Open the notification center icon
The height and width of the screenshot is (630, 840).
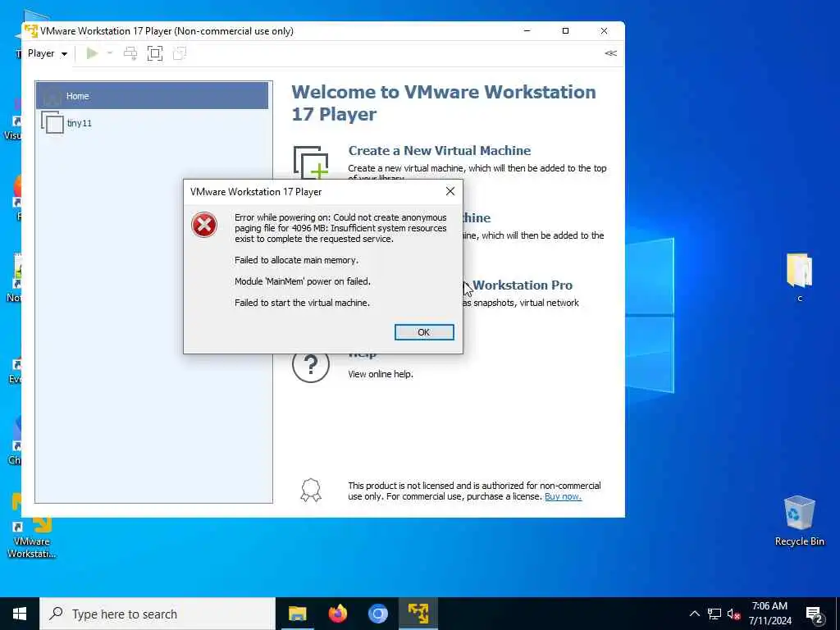(x=815, y=614)
